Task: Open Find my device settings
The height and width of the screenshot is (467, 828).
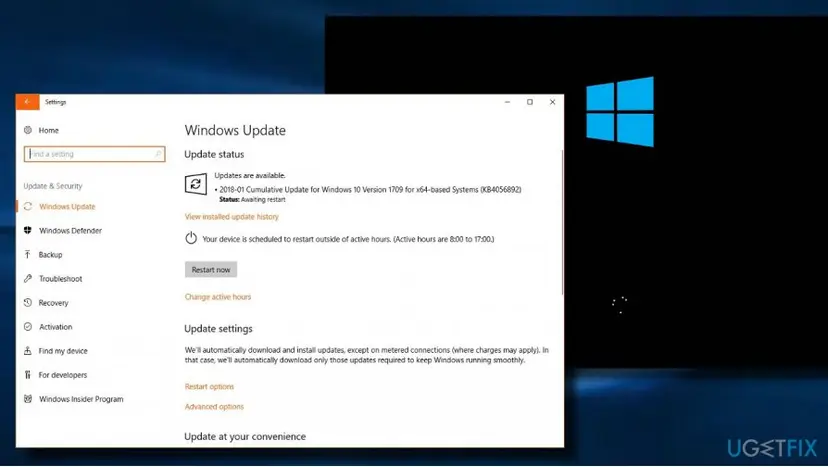Action: coord(63,351)
